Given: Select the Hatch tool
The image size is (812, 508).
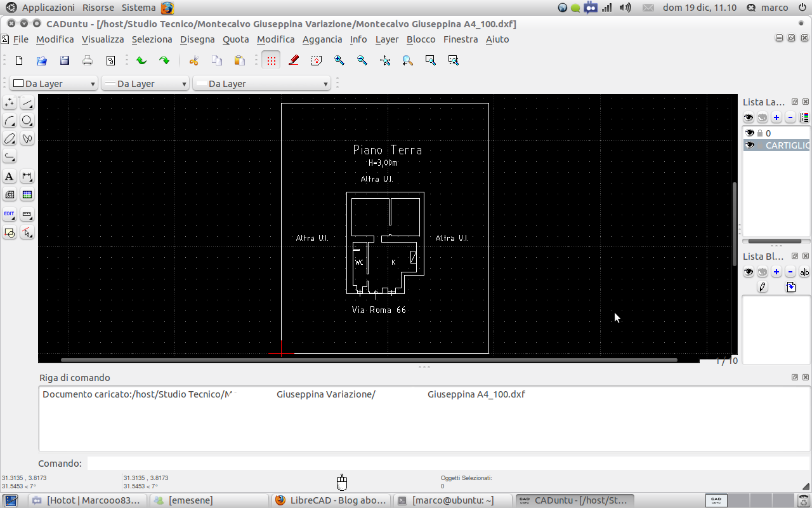Looking at the screenshot, I should (10, 195).
